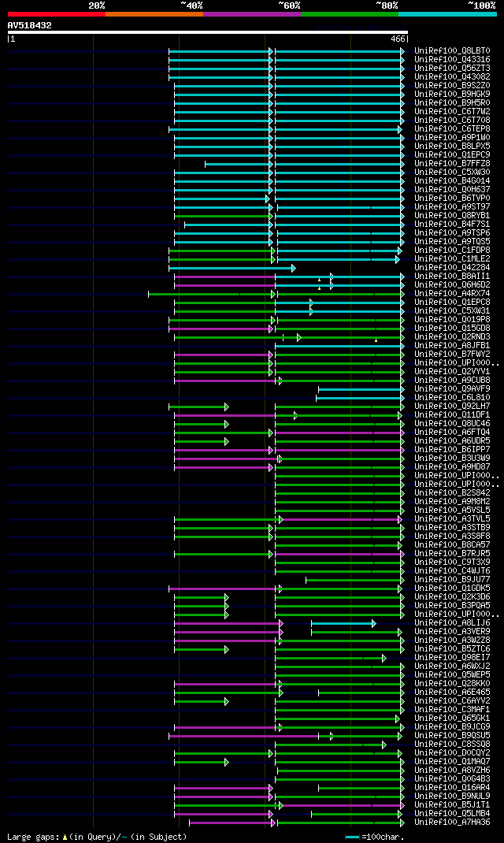Image resolution: width=504 pixels, height=843 pixels.
Task: Select the UniRef100_Q16AR4 label
Action: [x=452, y=788]
